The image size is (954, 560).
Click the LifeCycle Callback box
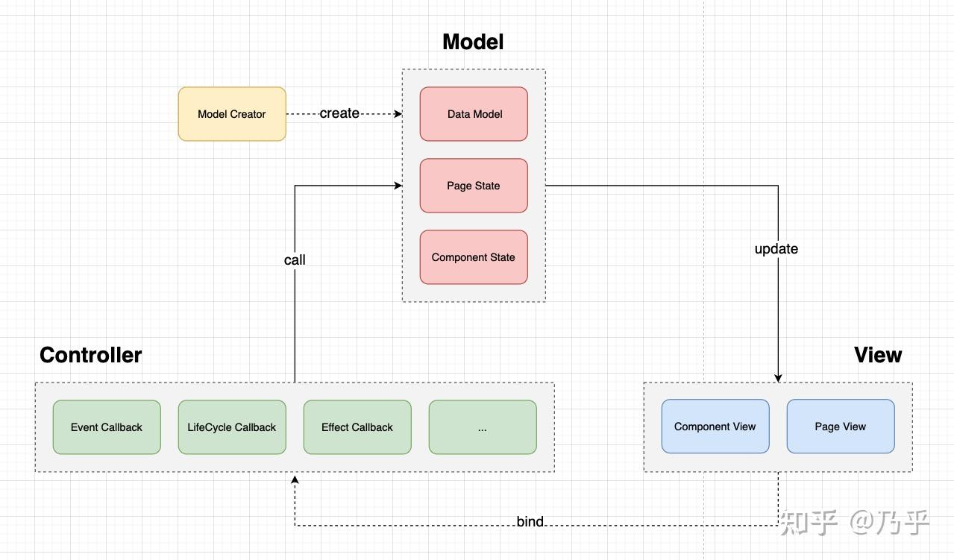pyautogui.click(x=232, y=427)
